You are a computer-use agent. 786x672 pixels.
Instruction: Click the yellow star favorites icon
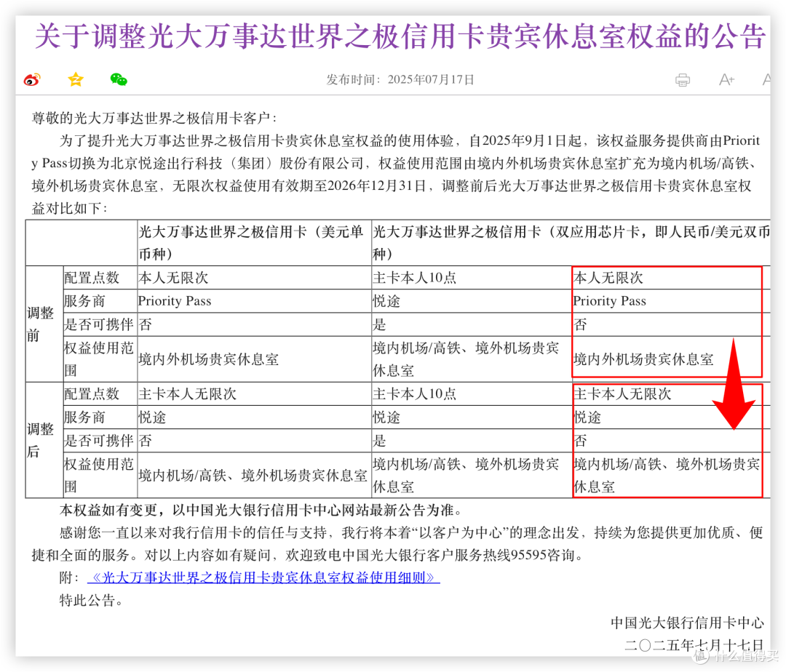pyautogui.click(x=76, y=79)
